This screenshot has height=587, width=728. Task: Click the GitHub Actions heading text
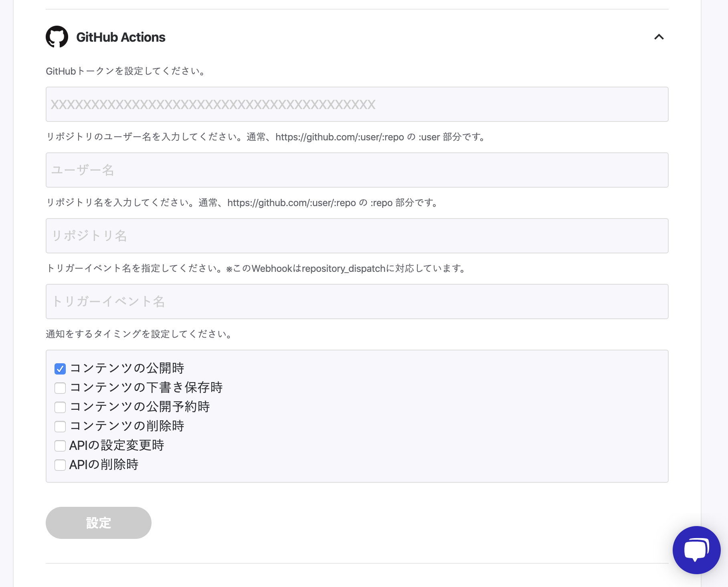point(121,37)
